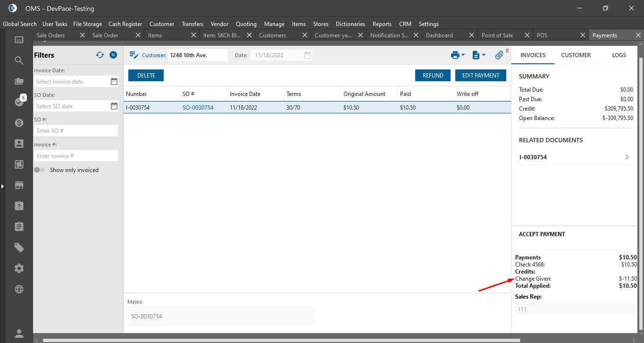Close the Dashboard tab
Screen dimensions: 644x343
[x=472, y=35]
